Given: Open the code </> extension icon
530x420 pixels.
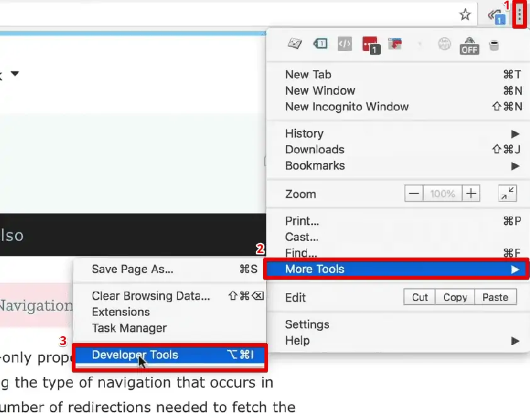Looking at the screenshot, I should click(x=344, y=44).
